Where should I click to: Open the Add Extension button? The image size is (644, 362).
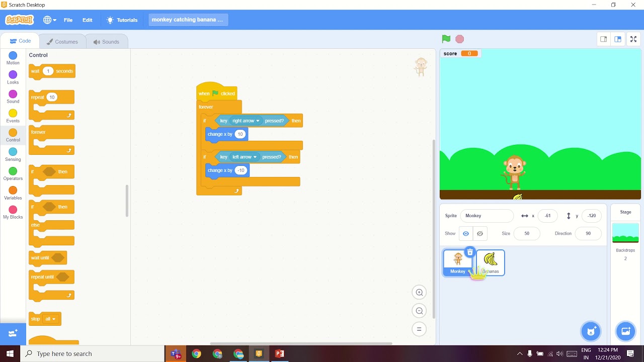13,333
